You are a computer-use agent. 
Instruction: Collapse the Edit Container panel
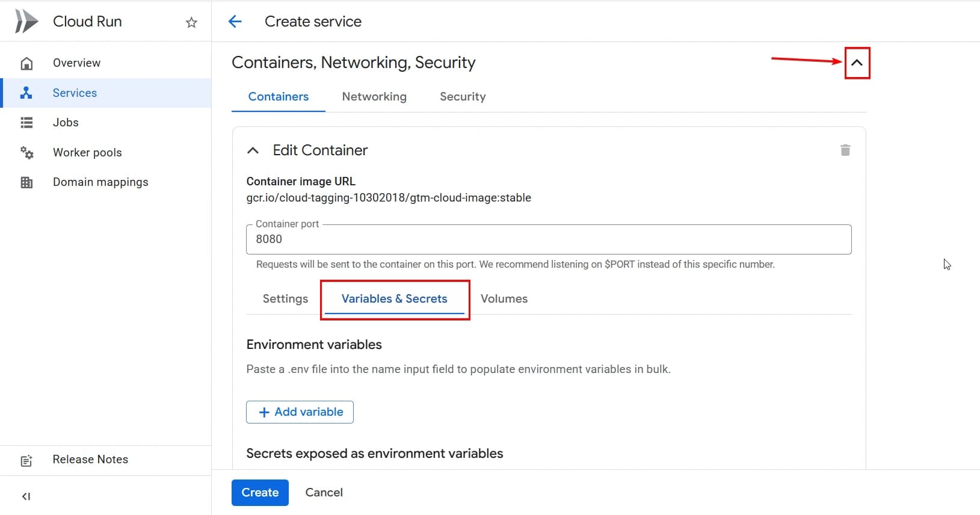point(253,150)
